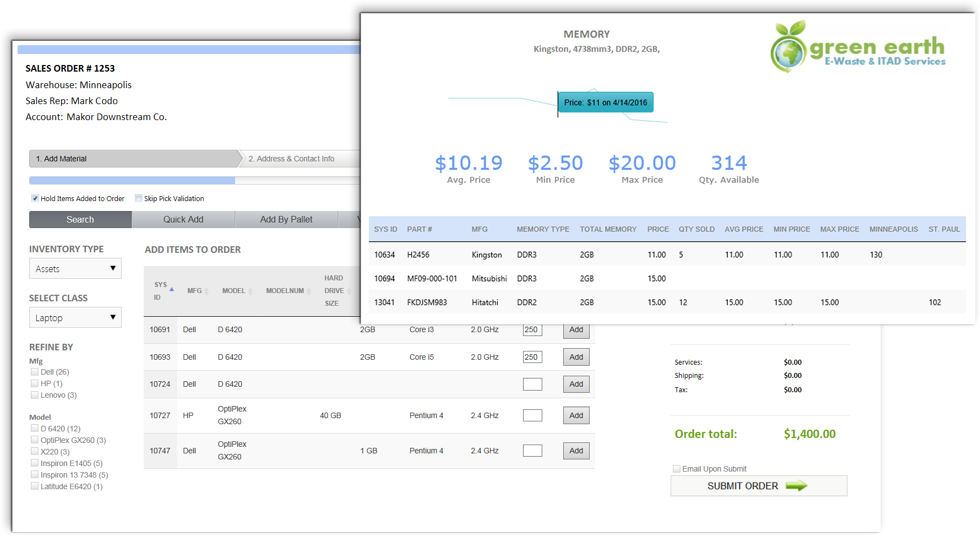
Task: Click price field for item 10747
Action: pos(532,451)
